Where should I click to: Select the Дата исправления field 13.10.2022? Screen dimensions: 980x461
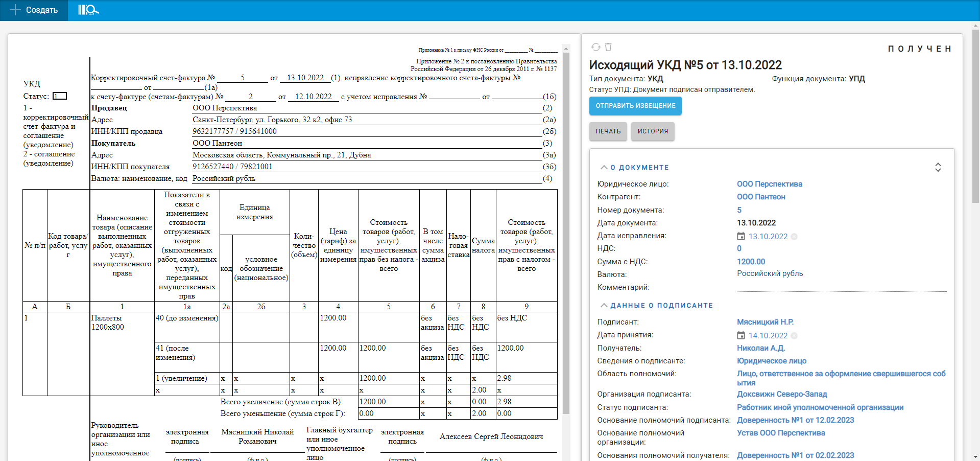(768, 237)
